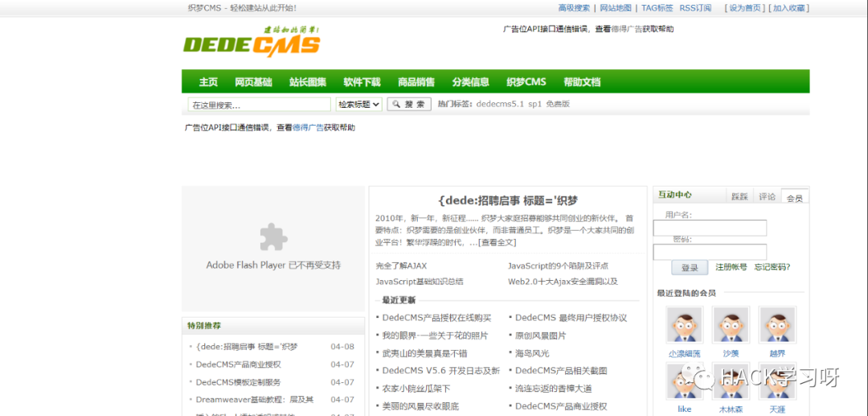Open avatar of member 沙羡

click(x=731, y=325)
